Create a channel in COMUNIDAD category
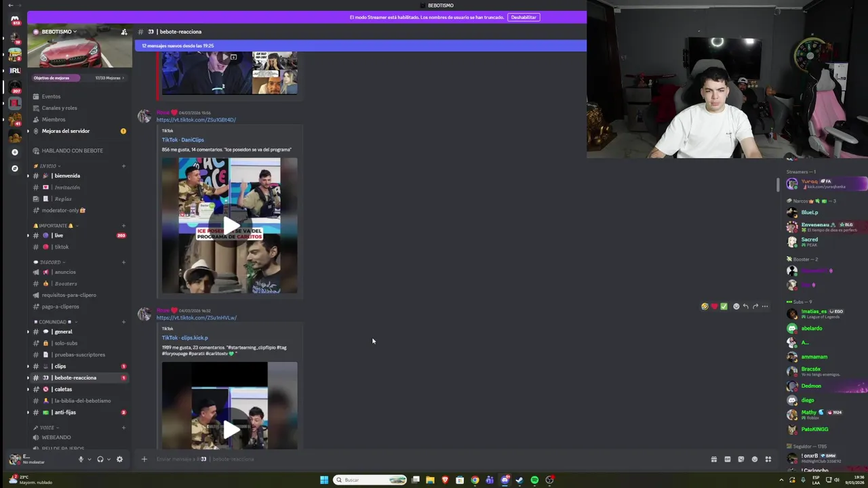Screen dimensions: 868x488 (x=123, y=322)
